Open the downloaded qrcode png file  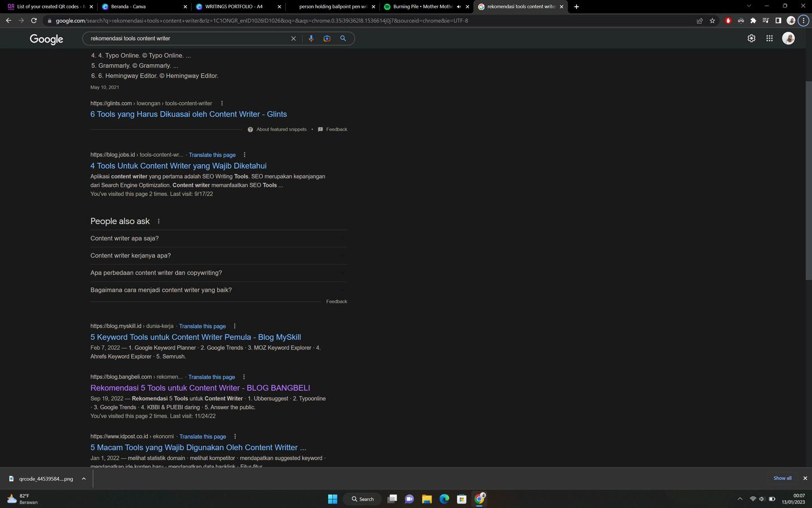click(x=42, y=479)
